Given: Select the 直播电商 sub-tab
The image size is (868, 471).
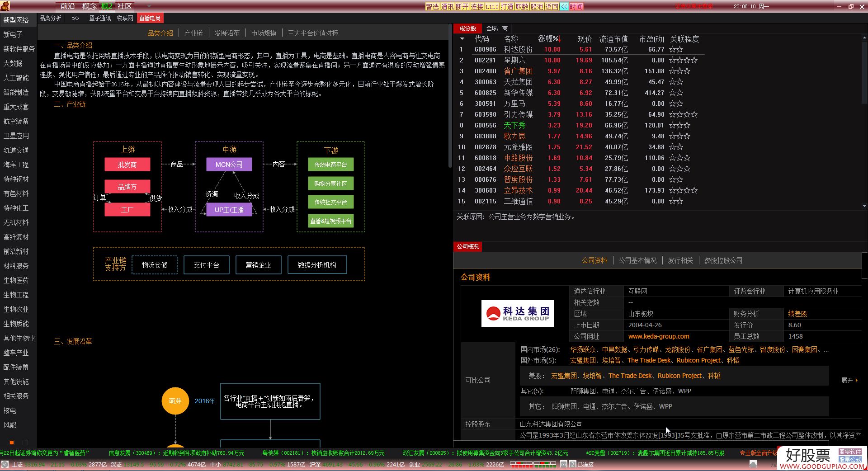Looking at the screenshot, I should click(x=150, y=18).
